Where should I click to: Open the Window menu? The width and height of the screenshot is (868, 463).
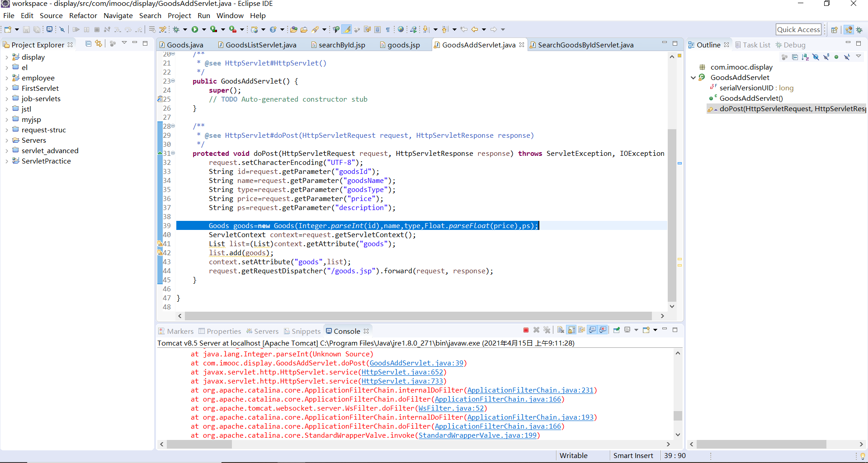[x=230, y=15]
